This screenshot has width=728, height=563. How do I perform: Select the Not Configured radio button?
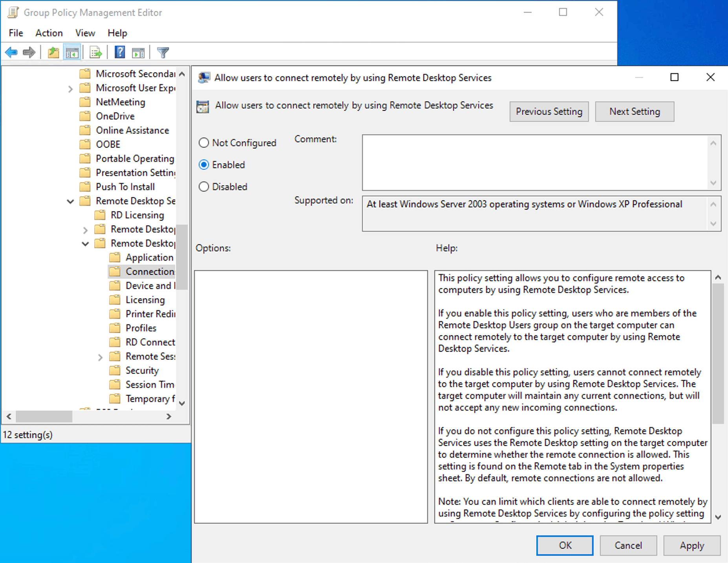(x=203, y=143)
